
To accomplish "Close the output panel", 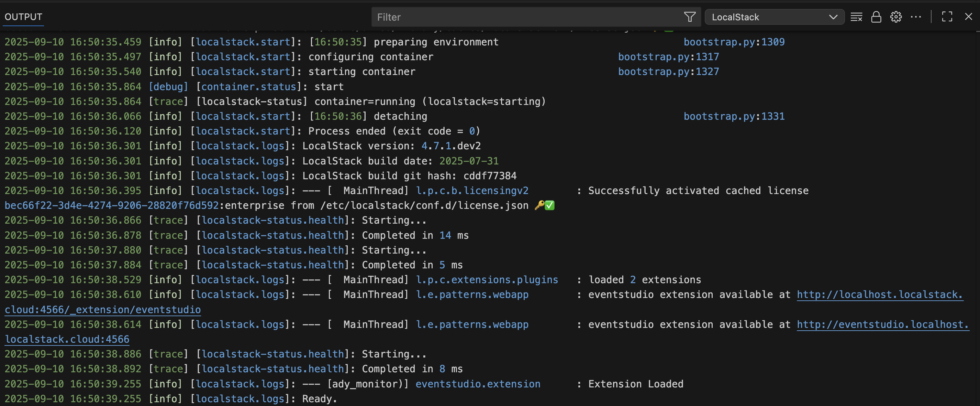I will pyautogui.click(x=968, y=17).
